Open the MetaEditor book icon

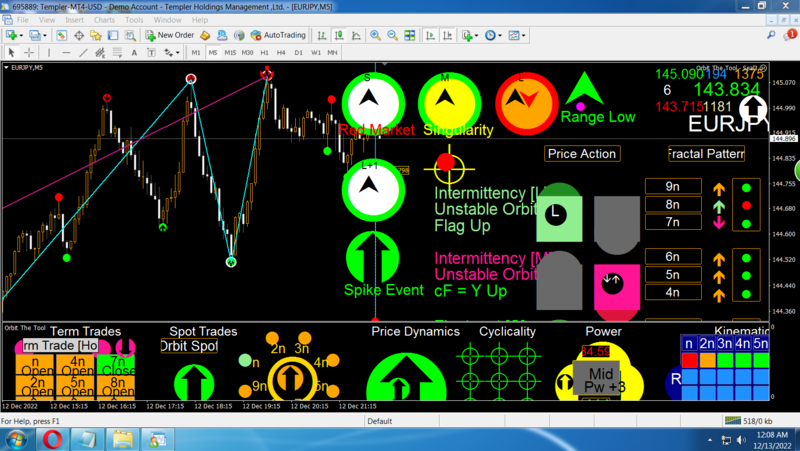[x=205, y=35]
